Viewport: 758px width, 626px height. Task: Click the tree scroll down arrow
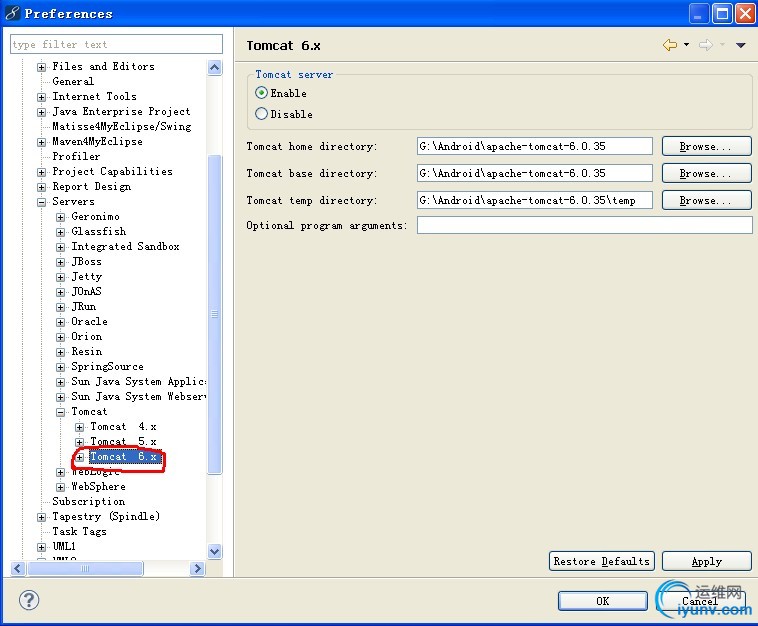[x=215, y=551]
